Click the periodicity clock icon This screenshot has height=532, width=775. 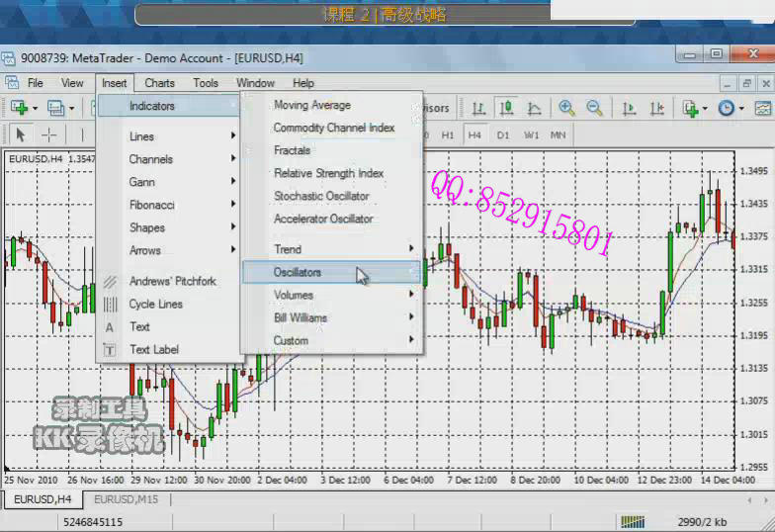tap(727, 108)
